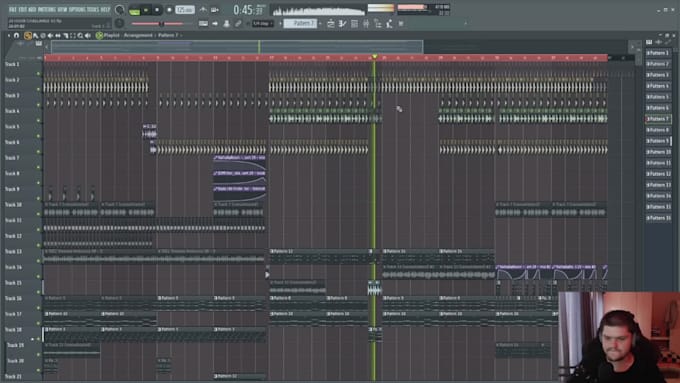This screenshot has width=680, height=383.
Task: Click the typing keyboard icon
Action: point(203,24)
